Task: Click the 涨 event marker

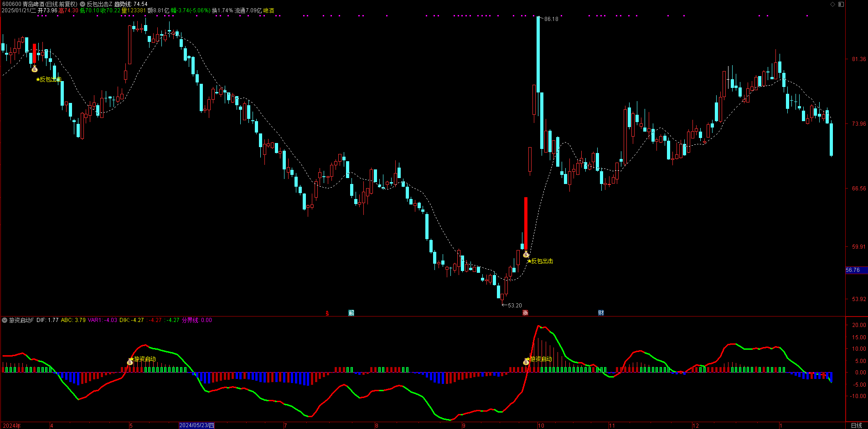Action: click(x=525, y=313)
